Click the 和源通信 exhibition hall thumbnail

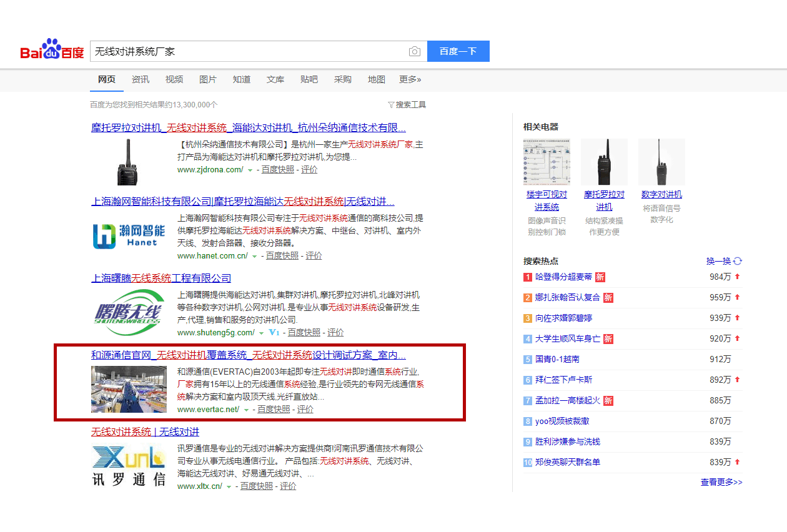[129, 390]
